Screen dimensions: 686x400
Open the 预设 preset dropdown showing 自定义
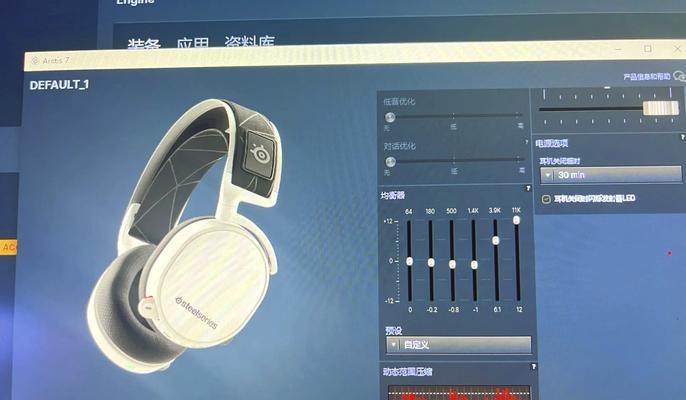point(458,345)
